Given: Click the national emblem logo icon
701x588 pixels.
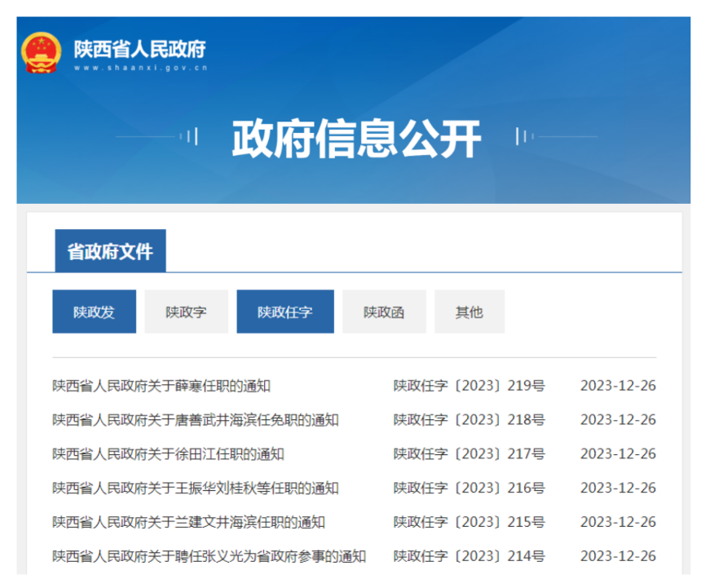Looking at the screenshot, I should tap(42, 54).
